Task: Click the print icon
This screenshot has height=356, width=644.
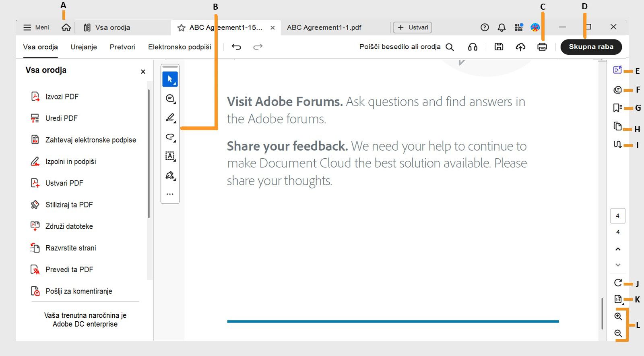Action: pos(542,47)
